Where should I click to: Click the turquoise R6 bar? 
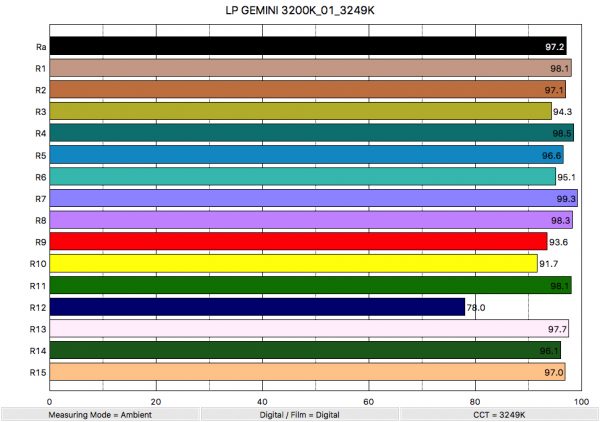(x=302, y=176)
